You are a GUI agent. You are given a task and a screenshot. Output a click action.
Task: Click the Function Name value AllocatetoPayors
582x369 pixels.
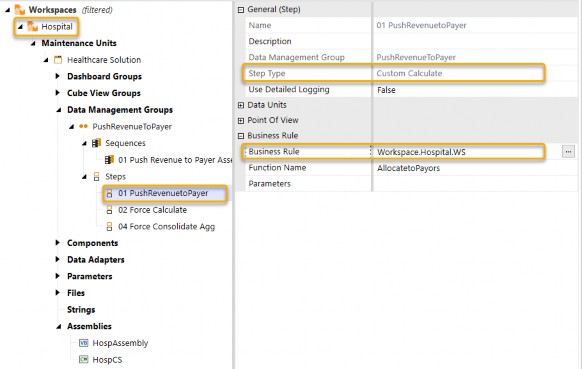point(408,168)
